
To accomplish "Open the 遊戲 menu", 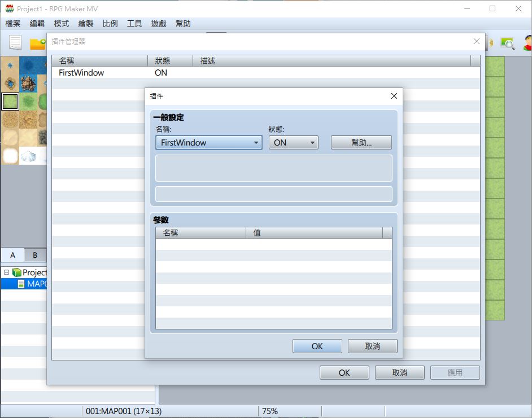I will coord(159,23).
